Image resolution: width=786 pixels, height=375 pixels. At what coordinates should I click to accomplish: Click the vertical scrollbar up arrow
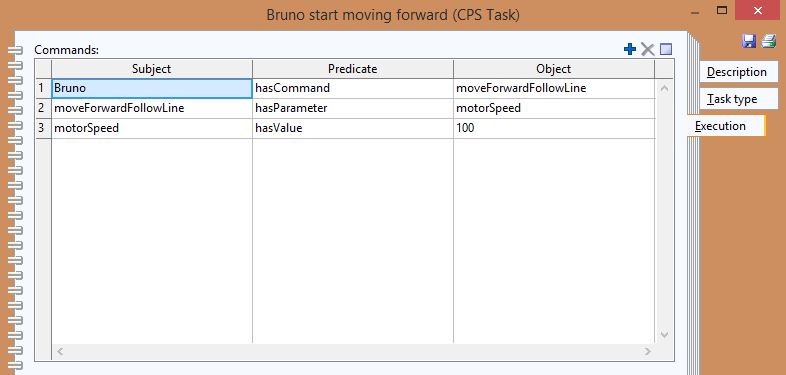tap(665, 88)
